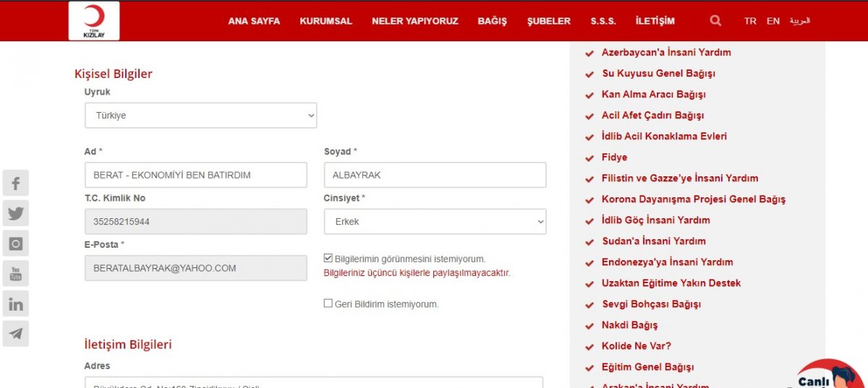This screenshot has height=388, width=868.
Task: Open the Twitter sidebar icon
Action: (16, 214)
